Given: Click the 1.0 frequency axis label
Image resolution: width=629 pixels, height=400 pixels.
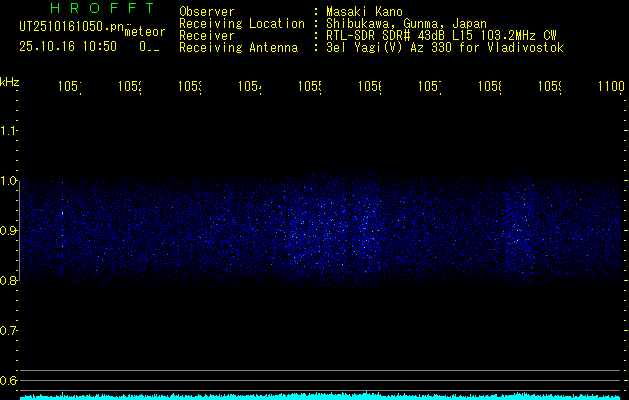Looking at the screenshot, I should tap(8, 181).
